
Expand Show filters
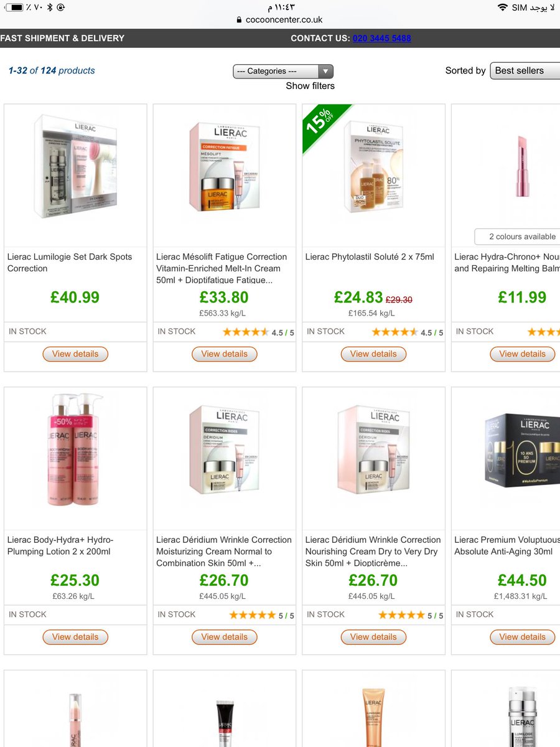310,86
